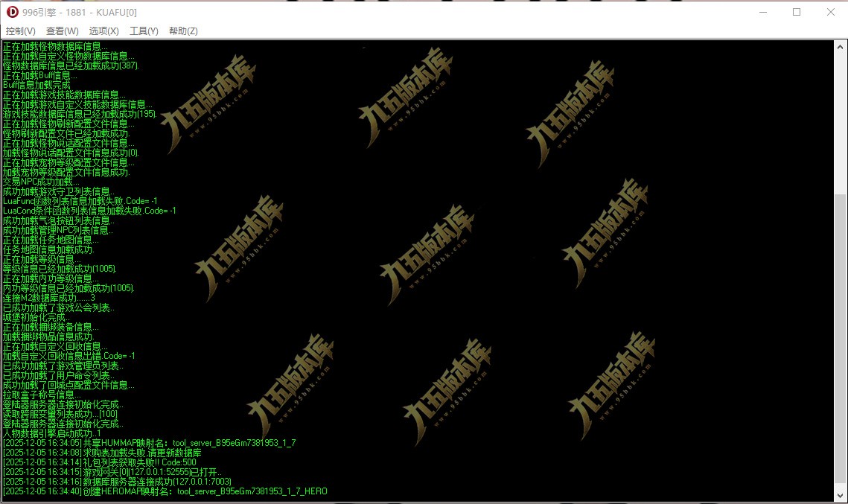Select log line 已成功加载了游戏管理员列表

63,366
